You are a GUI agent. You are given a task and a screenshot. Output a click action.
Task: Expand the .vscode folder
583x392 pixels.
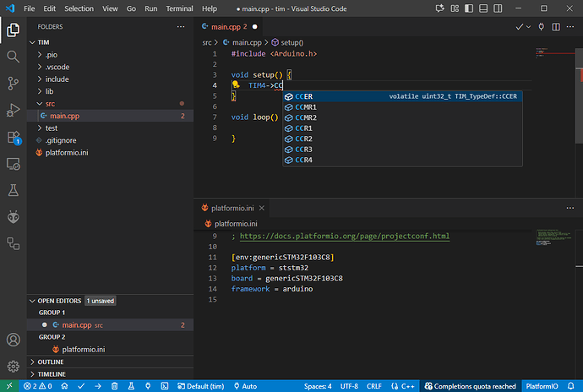point(57,67)
